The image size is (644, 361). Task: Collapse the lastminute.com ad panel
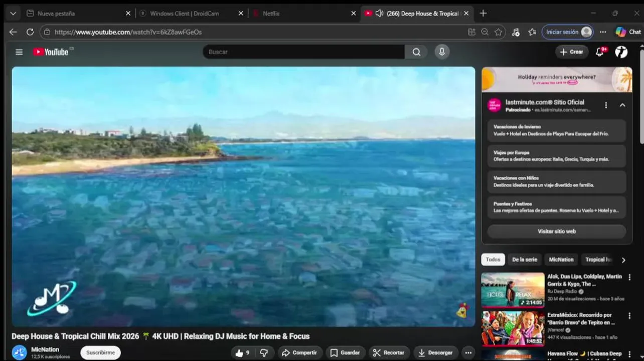click(622, 105)
